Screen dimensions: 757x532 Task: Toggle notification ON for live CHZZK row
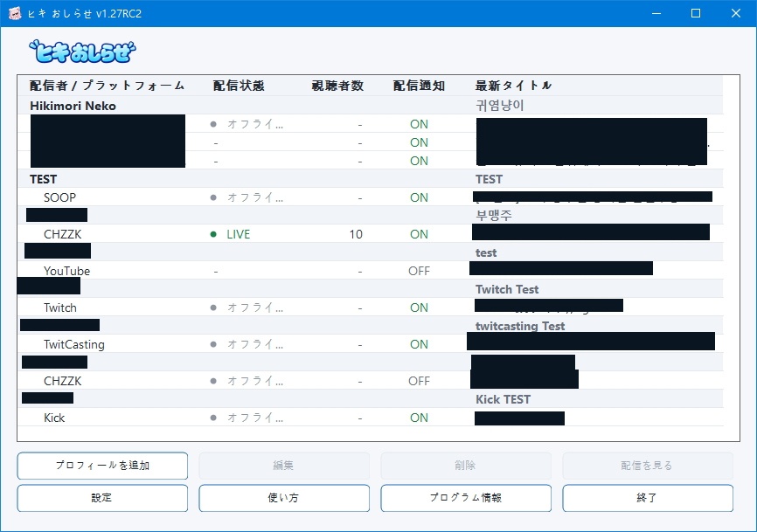point(419,234)
